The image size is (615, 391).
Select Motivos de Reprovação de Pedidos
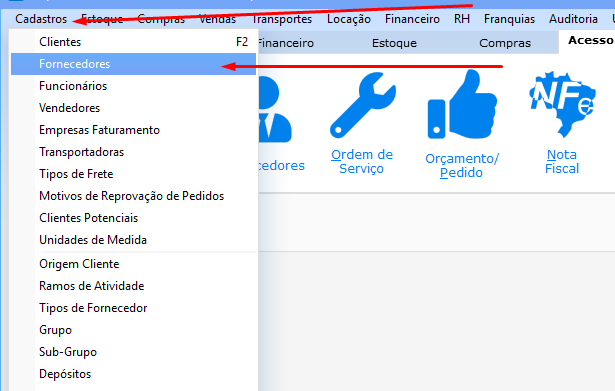pyautogui.click(x=133, y=196)
